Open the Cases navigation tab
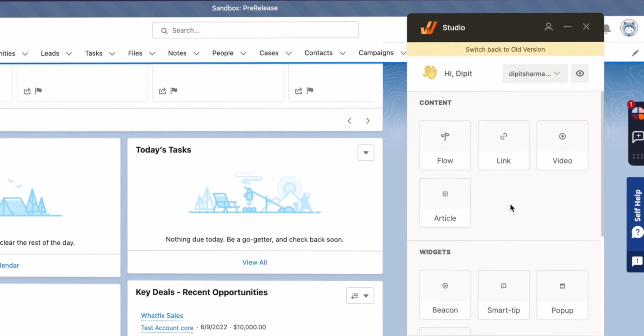This screenshot has width=644, height=336. pyautogui.click(x=269, y=53)
